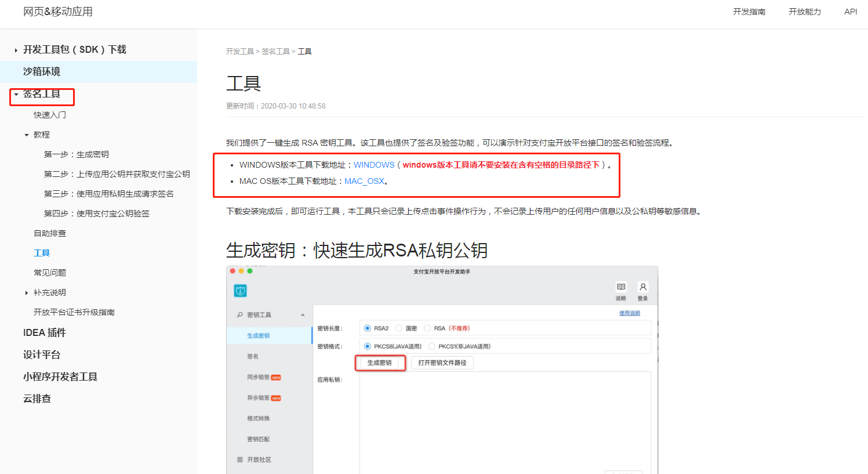Expand the 开发工具包（SDK）下载 arrow

click(16, 50)
